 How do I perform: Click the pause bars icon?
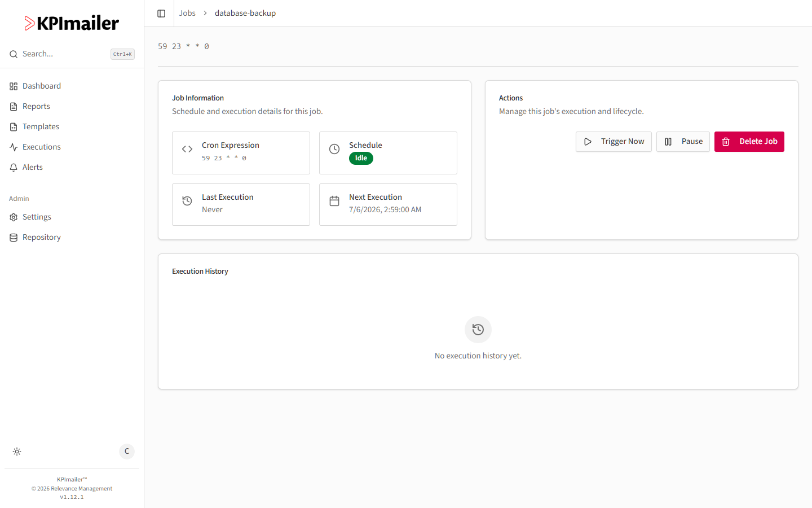click(x=668, y=142)
